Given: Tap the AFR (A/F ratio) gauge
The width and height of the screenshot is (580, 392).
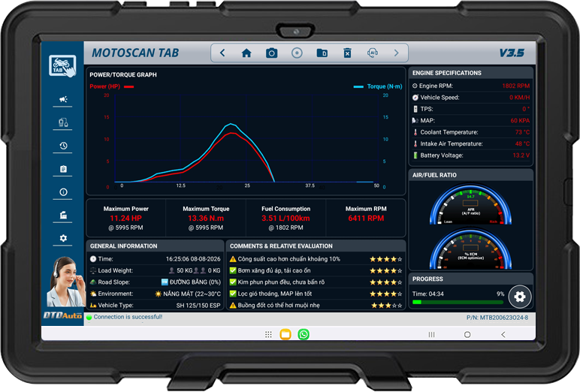Looking at the screenshot, I should 470,204.
